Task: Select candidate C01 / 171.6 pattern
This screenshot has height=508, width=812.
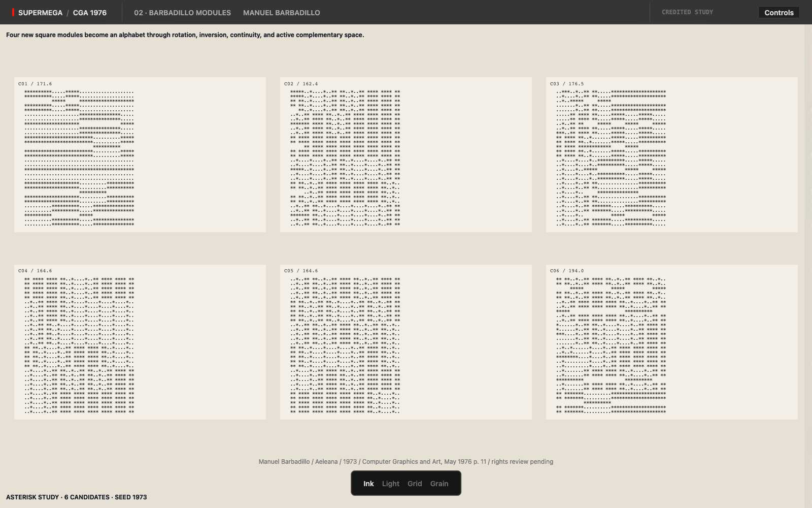Action: tap(140, 155)
